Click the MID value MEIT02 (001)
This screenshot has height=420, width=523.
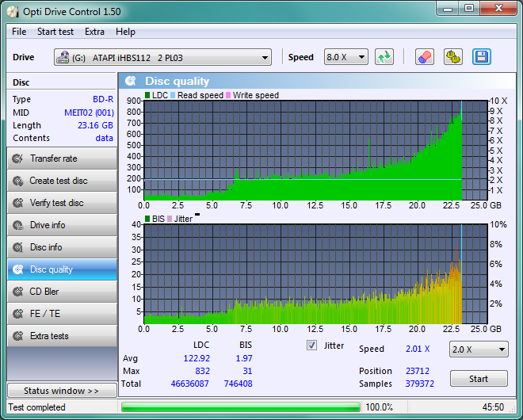89,113
